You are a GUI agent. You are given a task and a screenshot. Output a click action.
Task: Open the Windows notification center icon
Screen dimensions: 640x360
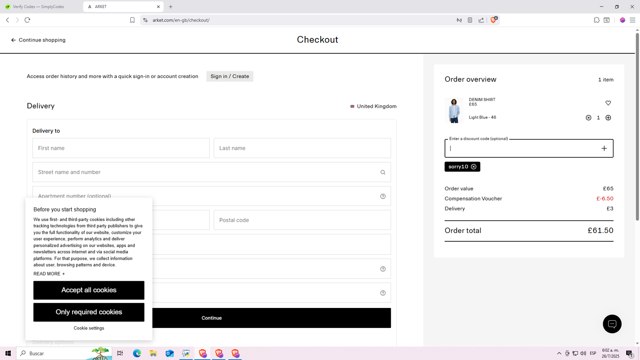(x=629, y=353)
